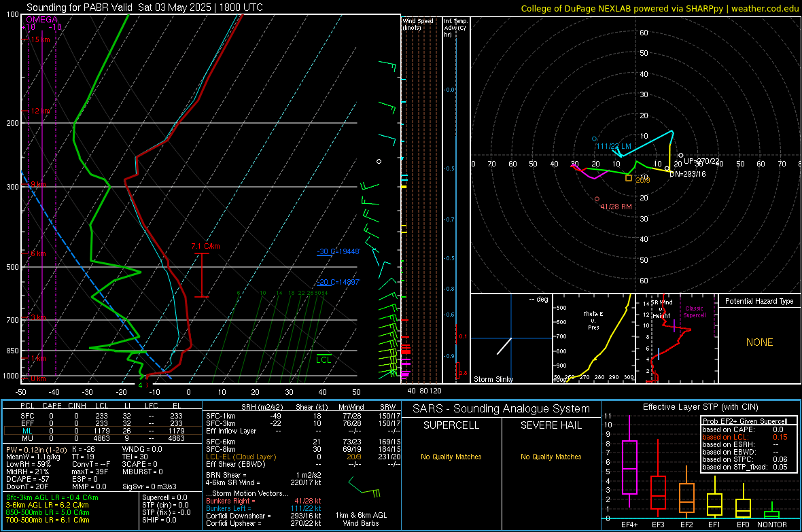Click the DN=293/16 Corfidi vector label

687,174
